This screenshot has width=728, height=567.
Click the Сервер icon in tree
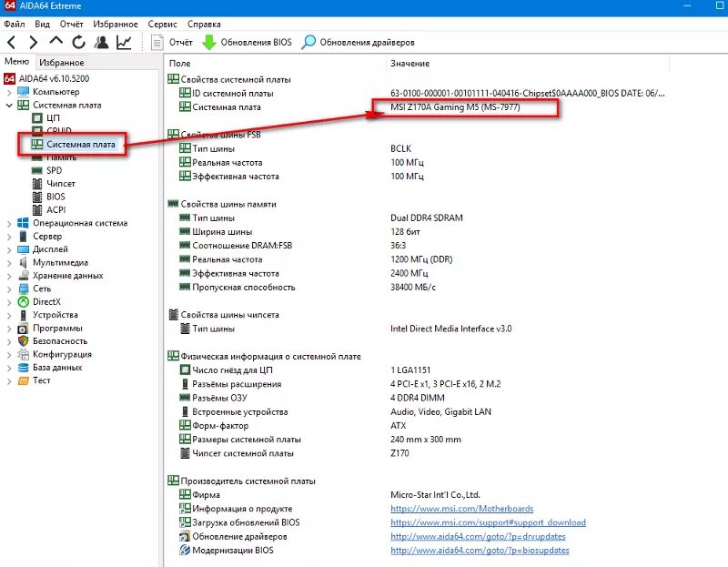click(24, 236)
